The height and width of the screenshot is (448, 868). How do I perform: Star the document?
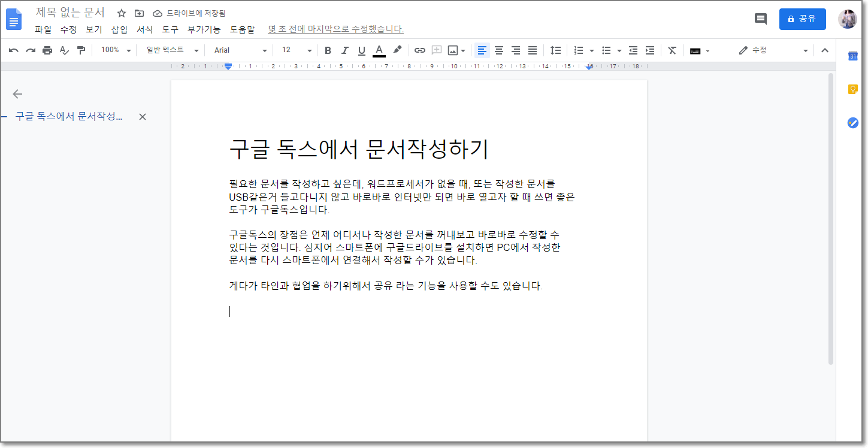tap(122, 13)
